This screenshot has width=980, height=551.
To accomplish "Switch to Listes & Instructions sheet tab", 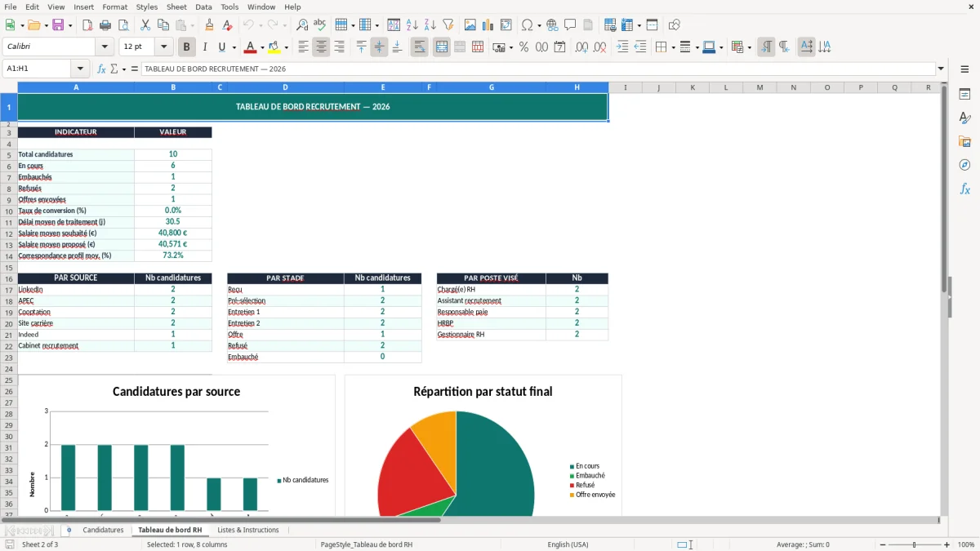I will tap(247, 531).
